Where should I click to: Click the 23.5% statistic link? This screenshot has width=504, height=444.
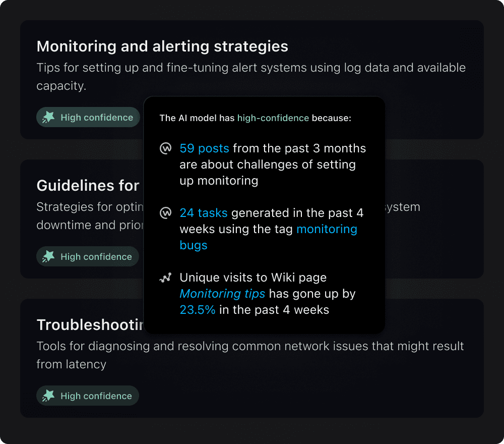[x=198, y=310]
